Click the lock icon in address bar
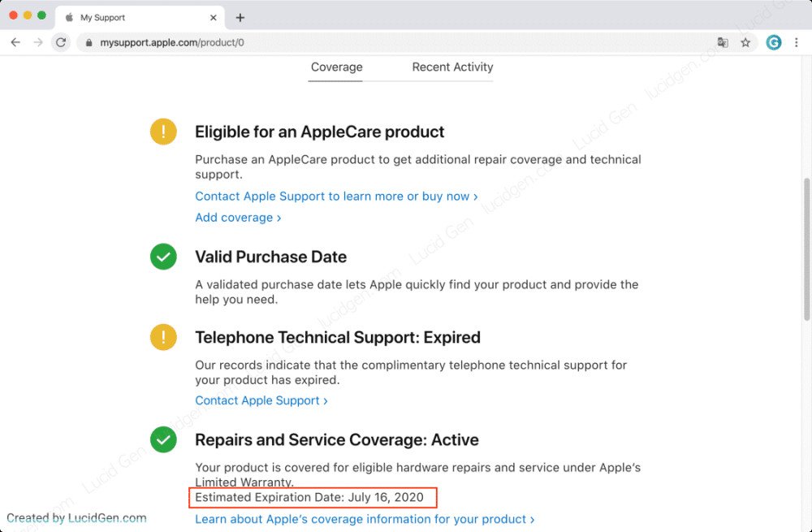Viewport: 812px width, 532px height. [x=89, y=43]
